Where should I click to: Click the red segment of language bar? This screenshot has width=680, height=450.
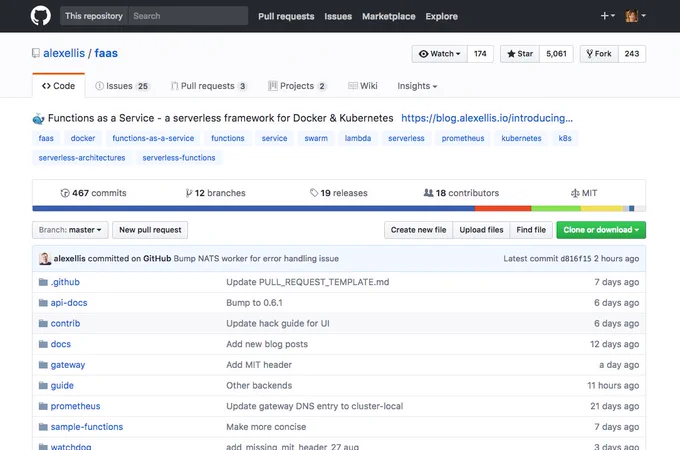click(x=503, y=209)
